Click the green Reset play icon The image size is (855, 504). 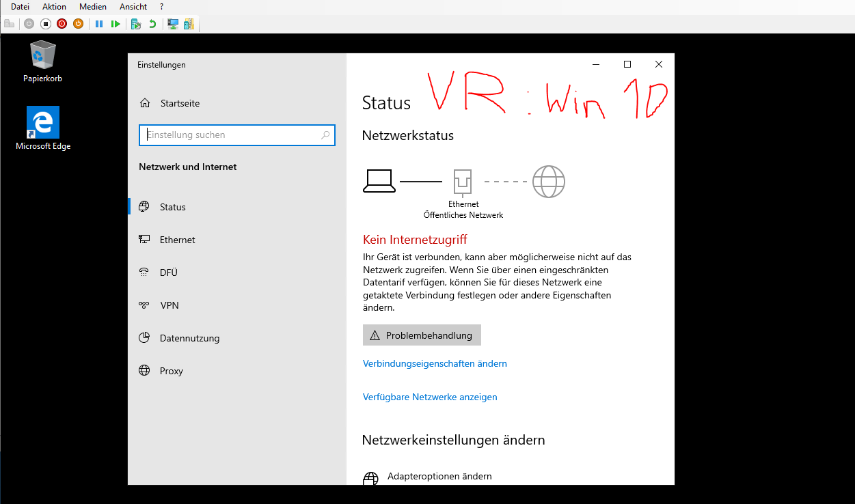(116, 24)
